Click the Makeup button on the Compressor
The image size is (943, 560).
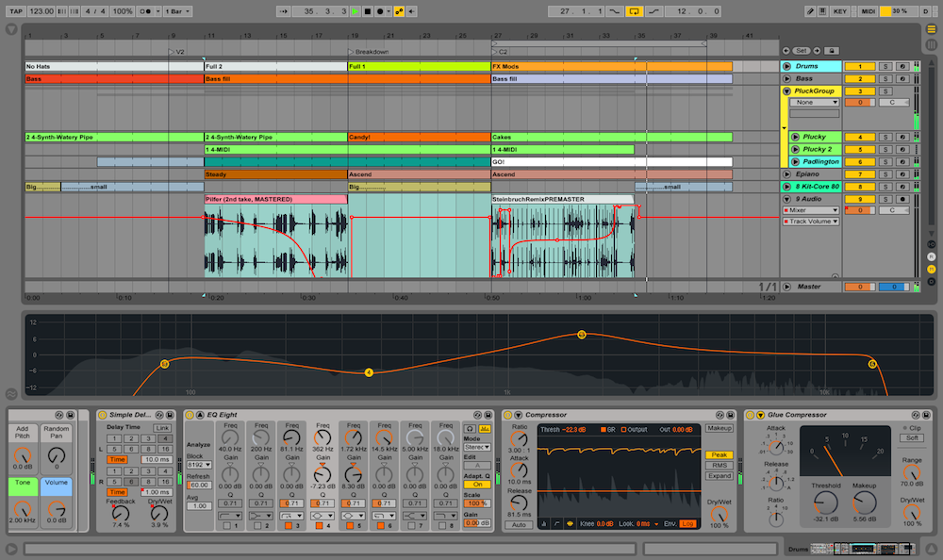[719, 429]
